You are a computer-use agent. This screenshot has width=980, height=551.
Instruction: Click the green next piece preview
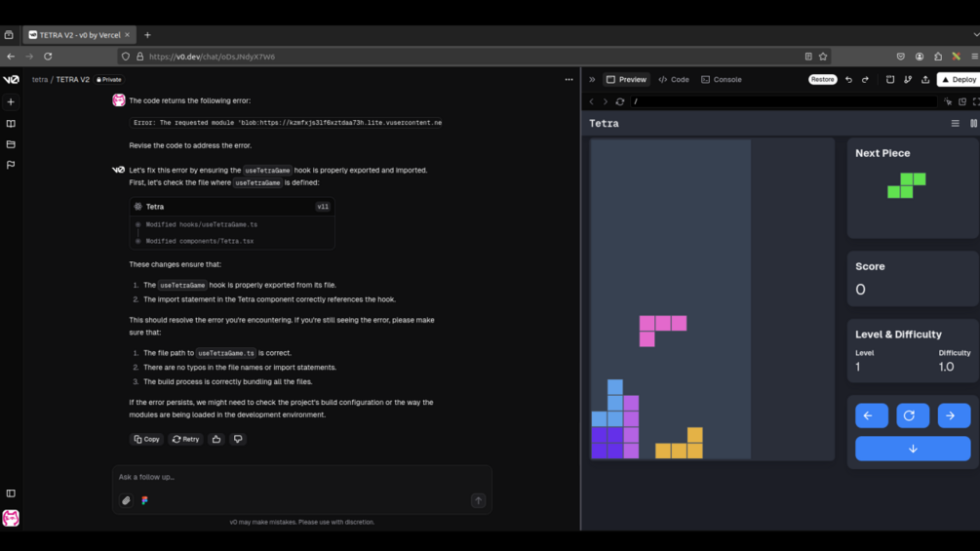pos(907,185)
